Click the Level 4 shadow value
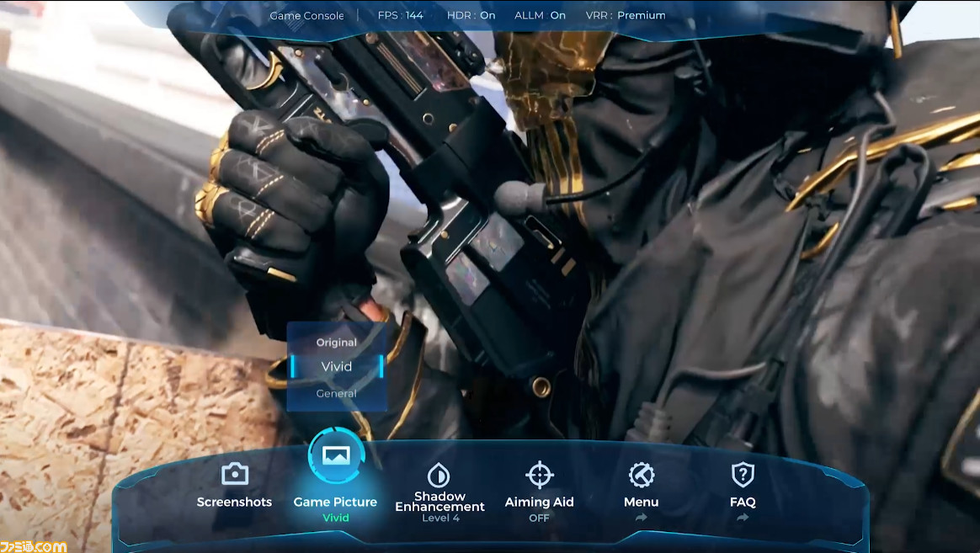Image resolution: width=980 pixels, height=553 pixels. (440, 518)
